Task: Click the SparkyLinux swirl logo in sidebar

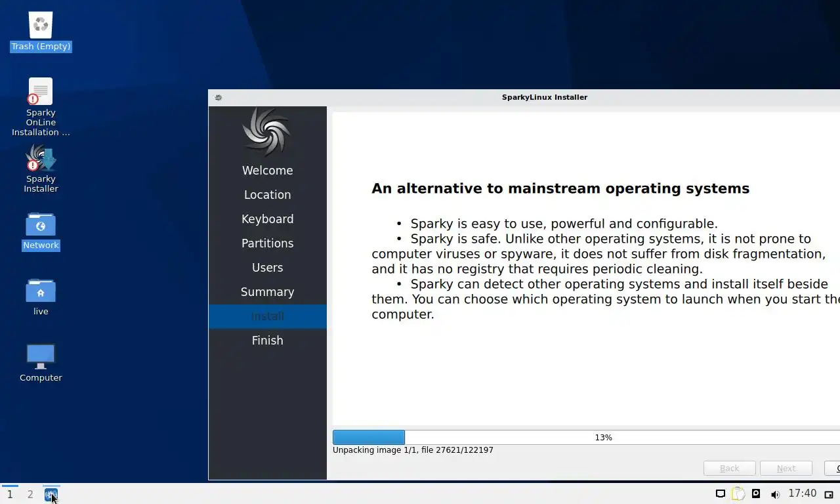Action: 266,131
